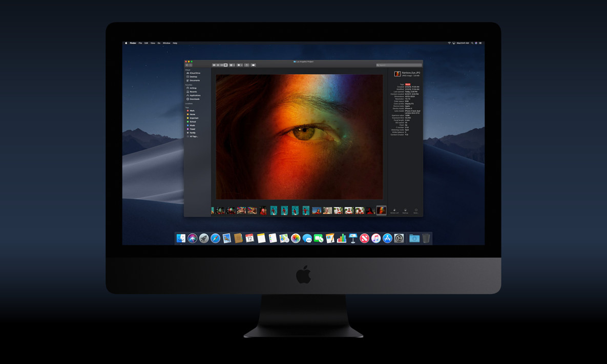The image size is (607, 364).
Task: Open Downloads in the sidebar
Action: [x=193, y=99]
